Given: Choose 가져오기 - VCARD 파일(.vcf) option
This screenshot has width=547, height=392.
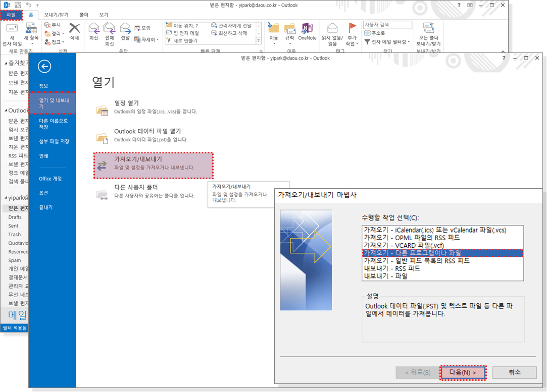Looking at the screenshot, I should (404, 245).
